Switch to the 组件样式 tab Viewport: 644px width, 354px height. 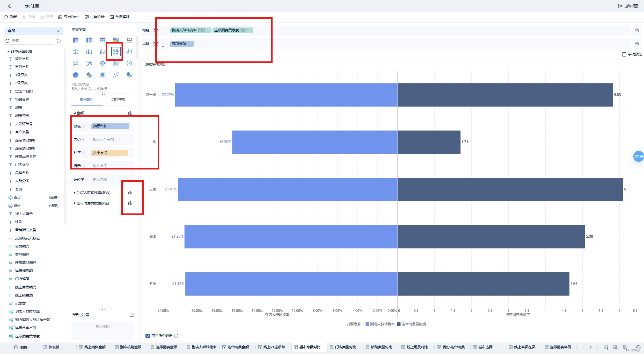(118, 100)
